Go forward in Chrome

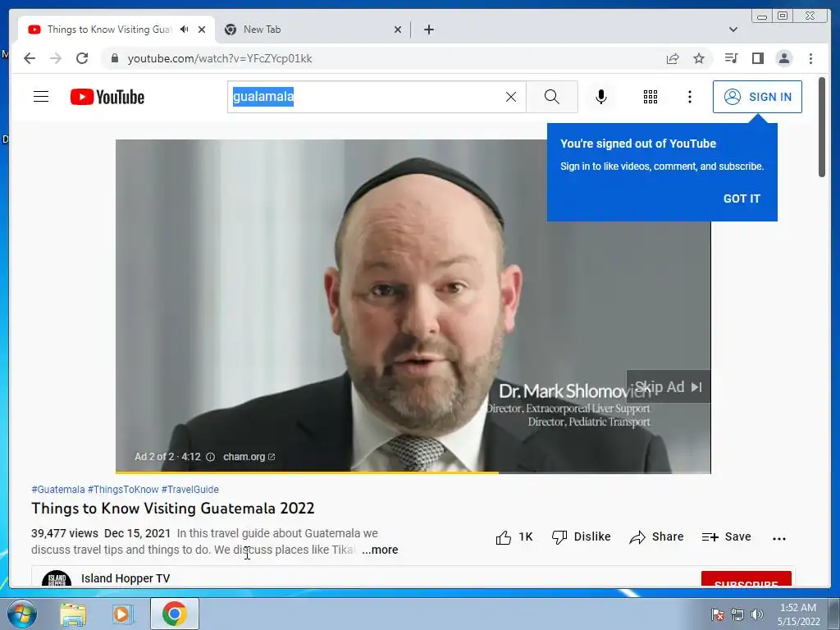point(55,58)
